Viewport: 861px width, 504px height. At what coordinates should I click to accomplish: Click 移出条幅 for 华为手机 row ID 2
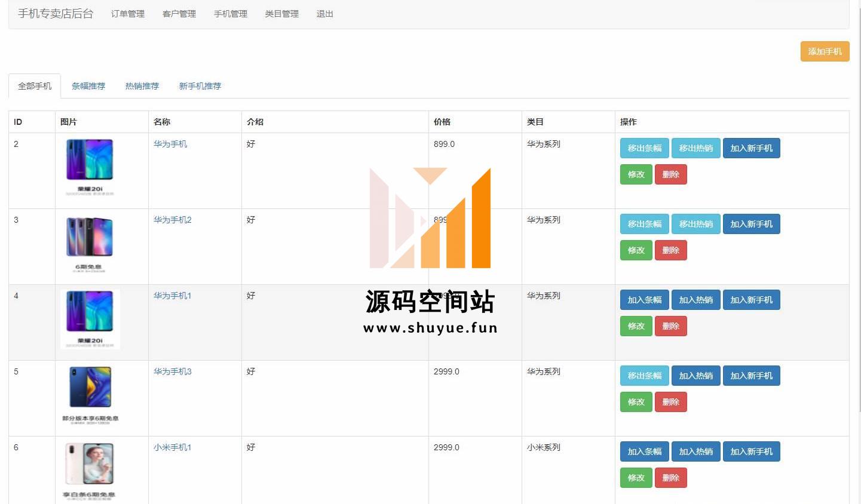[x=644, y=148]
